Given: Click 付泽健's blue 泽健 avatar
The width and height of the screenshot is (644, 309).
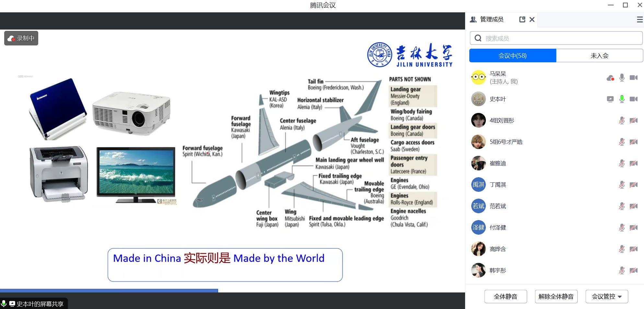Looking at the screenshot, I should pos(478,228).
